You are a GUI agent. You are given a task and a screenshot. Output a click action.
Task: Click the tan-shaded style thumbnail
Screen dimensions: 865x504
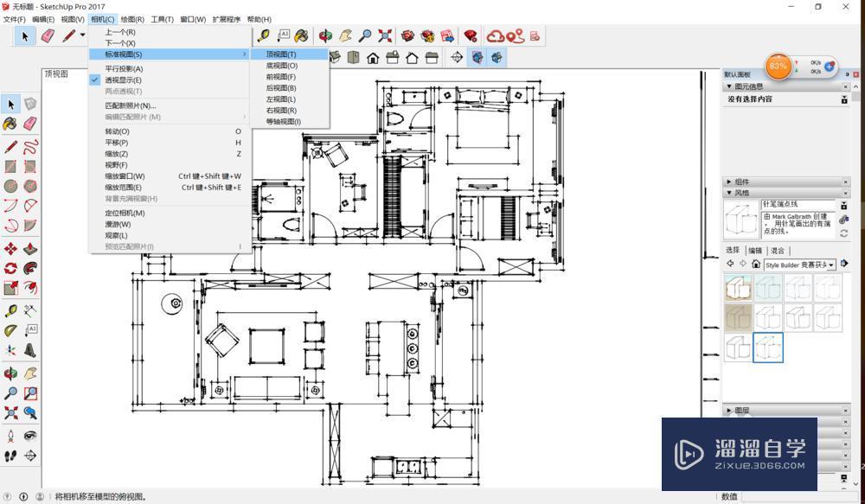click(738, 317)
